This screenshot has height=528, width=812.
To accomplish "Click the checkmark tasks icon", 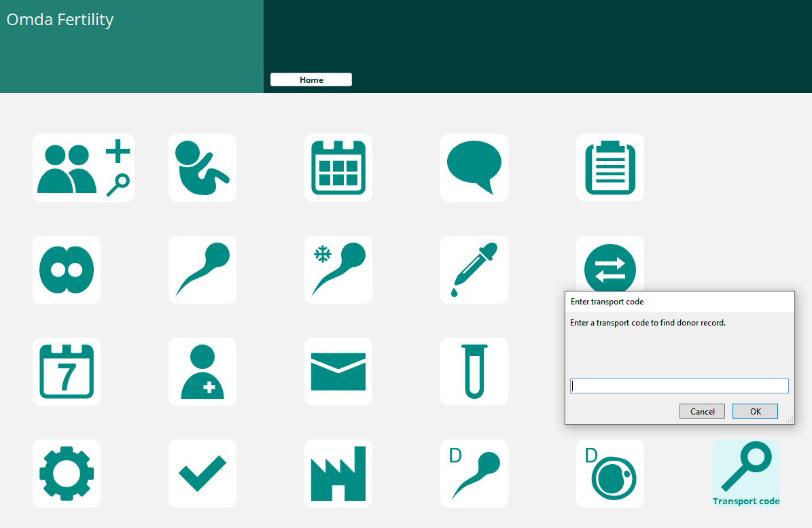I will coord(202,474).
